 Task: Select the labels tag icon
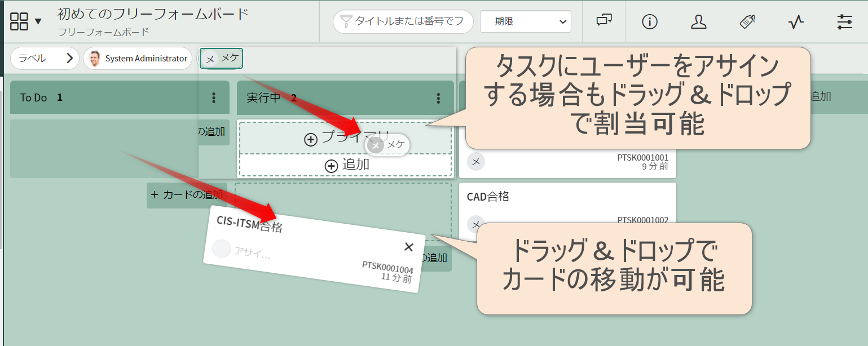click(747, 21)
